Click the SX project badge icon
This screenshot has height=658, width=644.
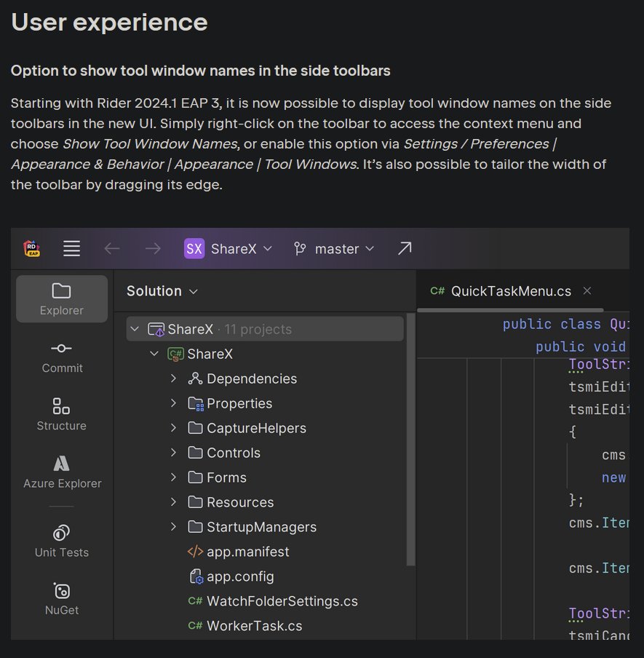(194, 248)
